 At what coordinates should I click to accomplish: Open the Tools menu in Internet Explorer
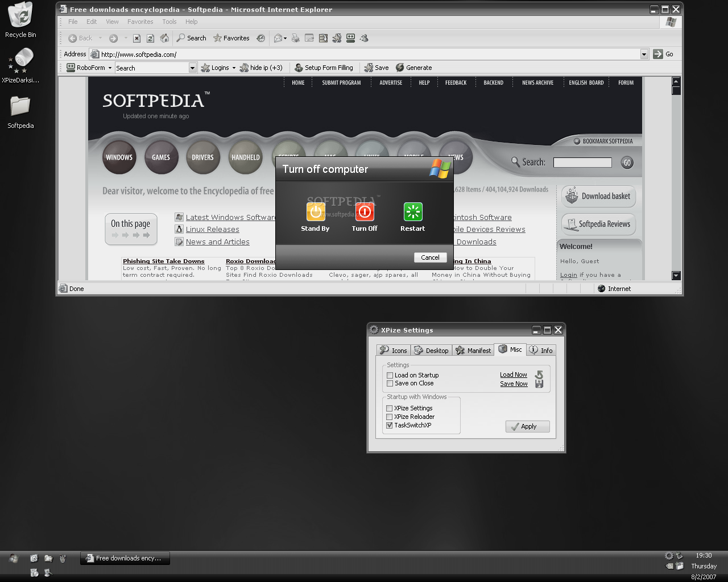(x=169, y=22)
